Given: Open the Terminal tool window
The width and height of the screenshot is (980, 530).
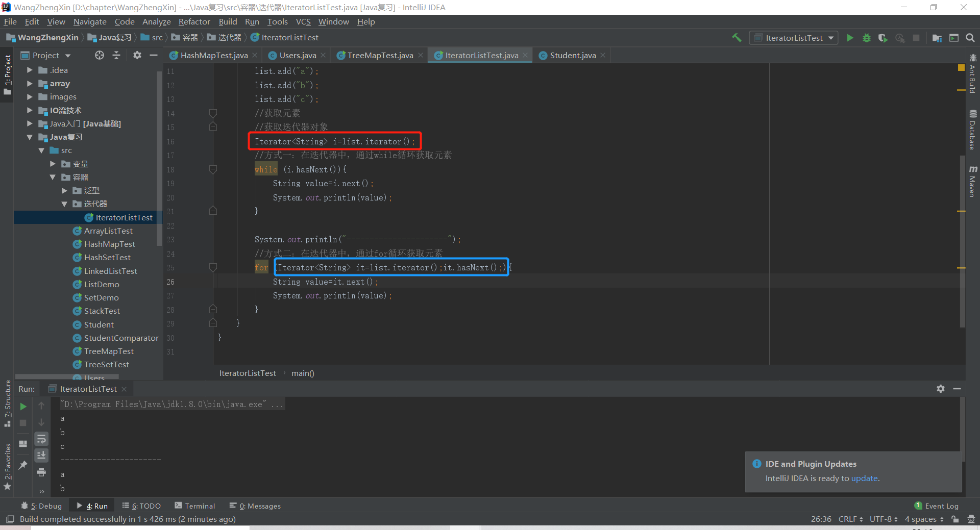Looking at the screenshot, I should pos(195,506).
